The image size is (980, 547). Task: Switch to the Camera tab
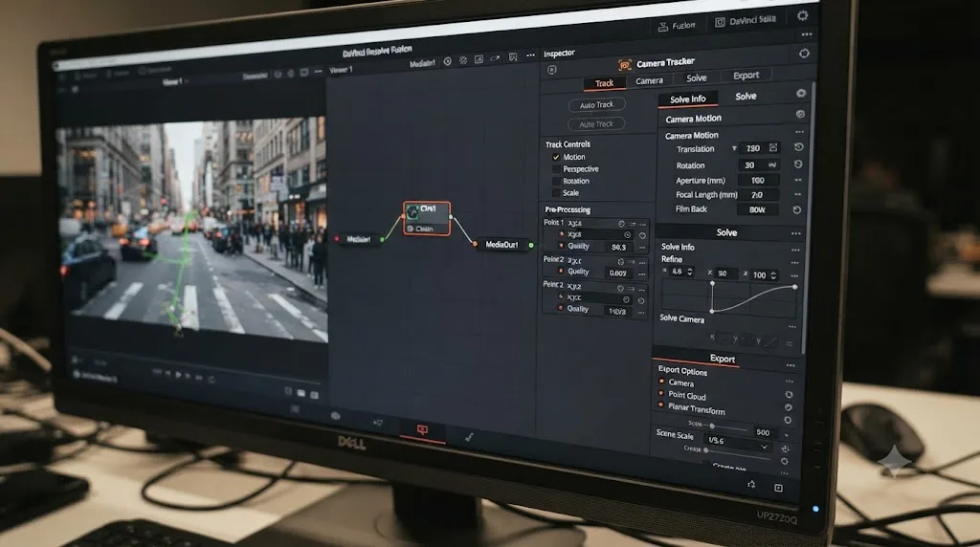click(x=650, y=80)
